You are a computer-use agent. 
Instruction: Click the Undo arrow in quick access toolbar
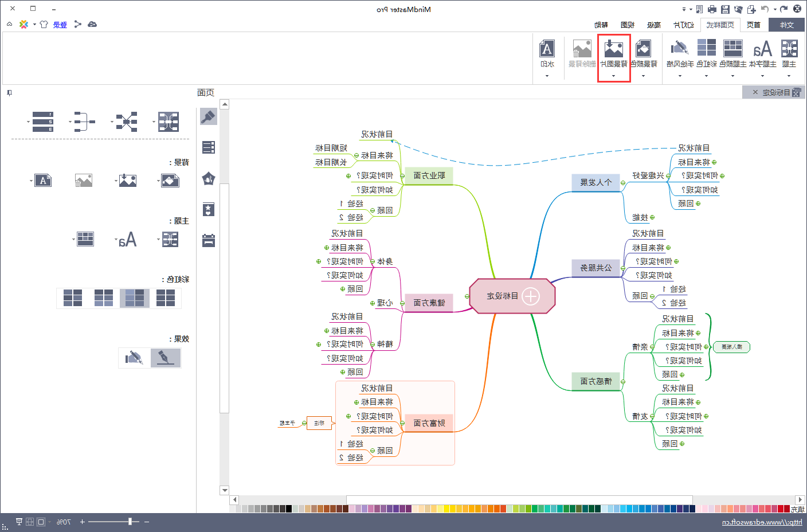click(765, 9)
